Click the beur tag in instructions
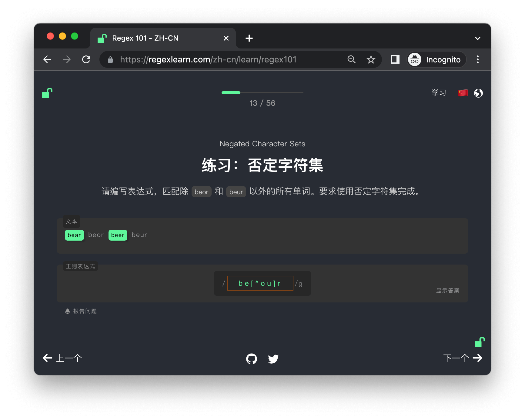 pyautogui.click(x=236, y=192)
